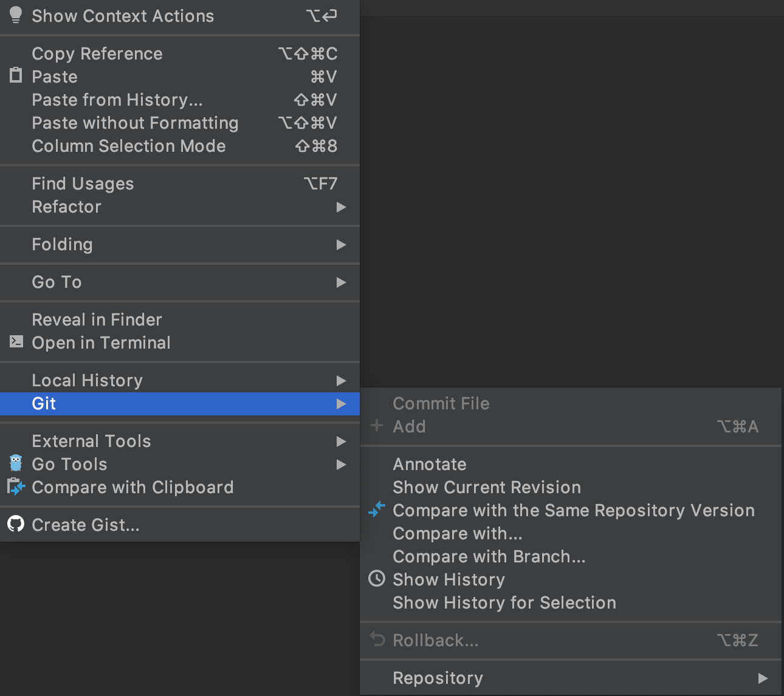Expand the Folding submenu arrow

pos(341,245)
